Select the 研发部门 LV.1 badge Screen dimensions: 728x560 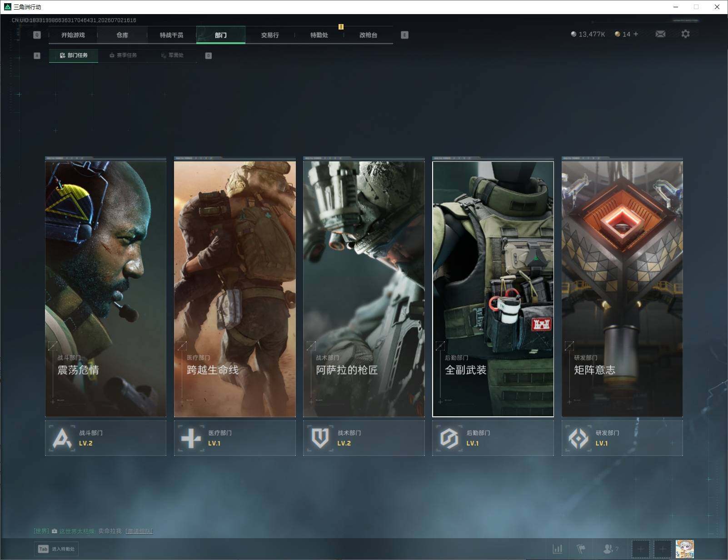tap(622, 438)
